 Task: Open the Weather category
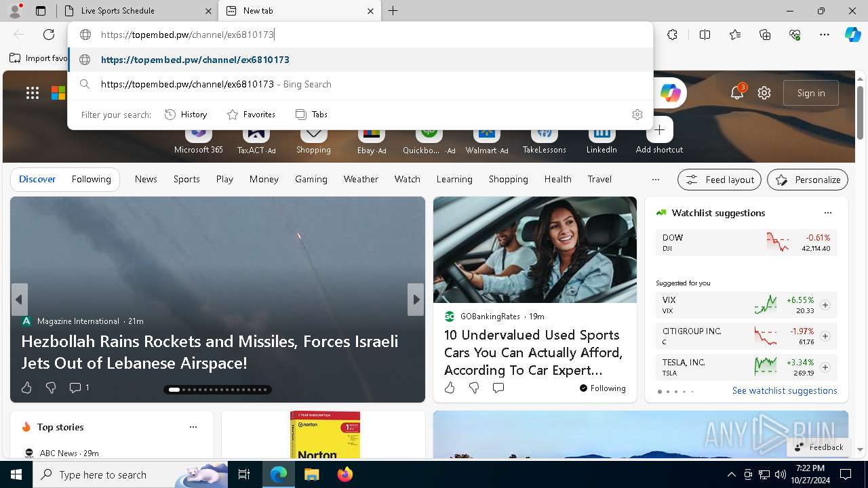coord(361,180)
